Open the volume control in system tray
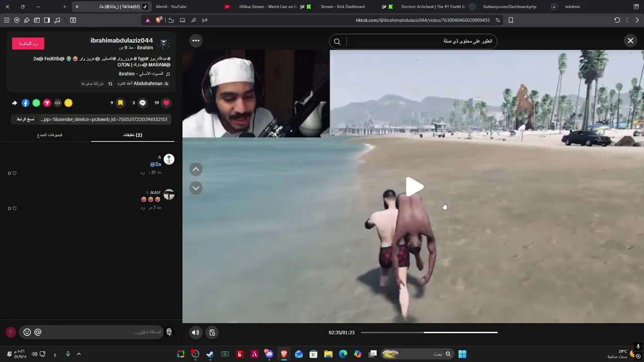This screenshot has height=362, width=644. 34,354
